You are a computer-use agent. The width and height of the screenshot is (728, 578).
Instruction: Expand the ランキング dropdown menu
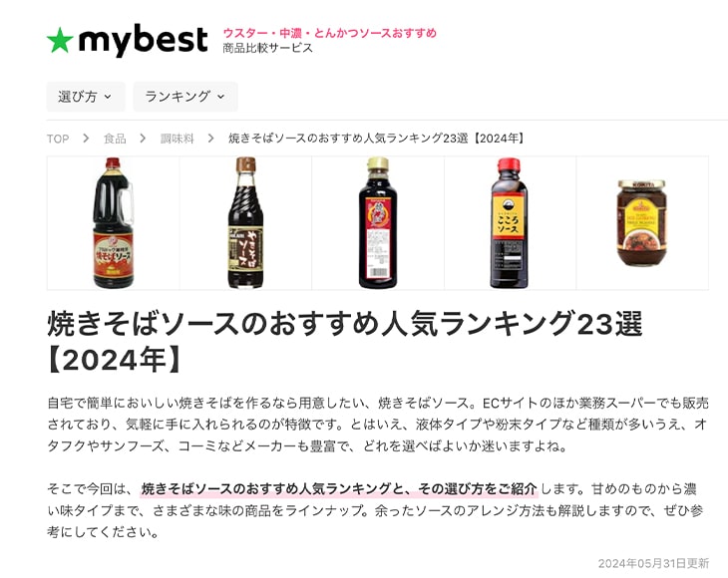185,97
